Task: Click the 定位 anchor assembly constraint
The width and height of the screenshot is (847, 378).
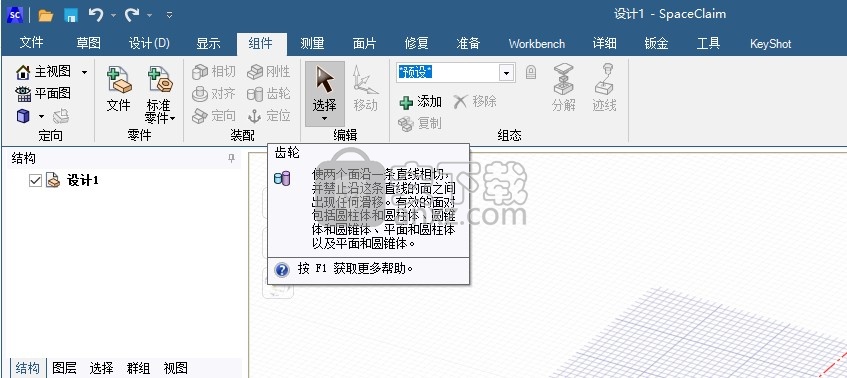Action: [x=268, y=116]
